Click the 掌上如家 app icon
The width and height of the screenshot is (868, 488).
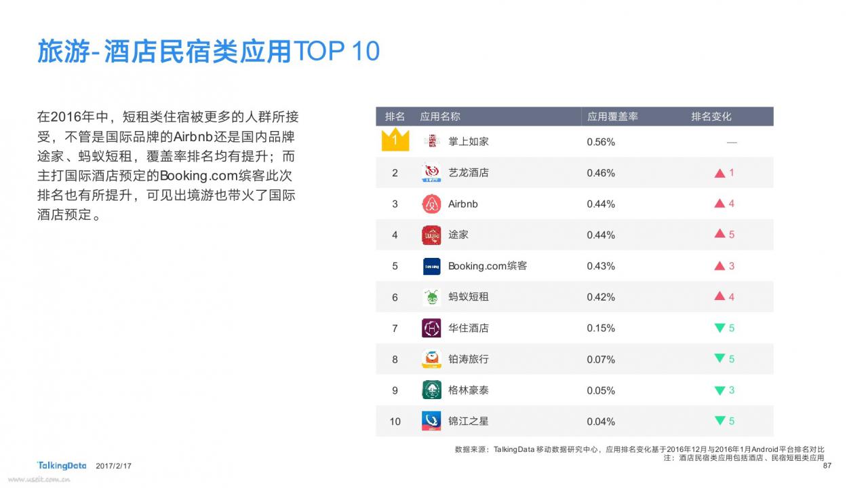point(431,141)
